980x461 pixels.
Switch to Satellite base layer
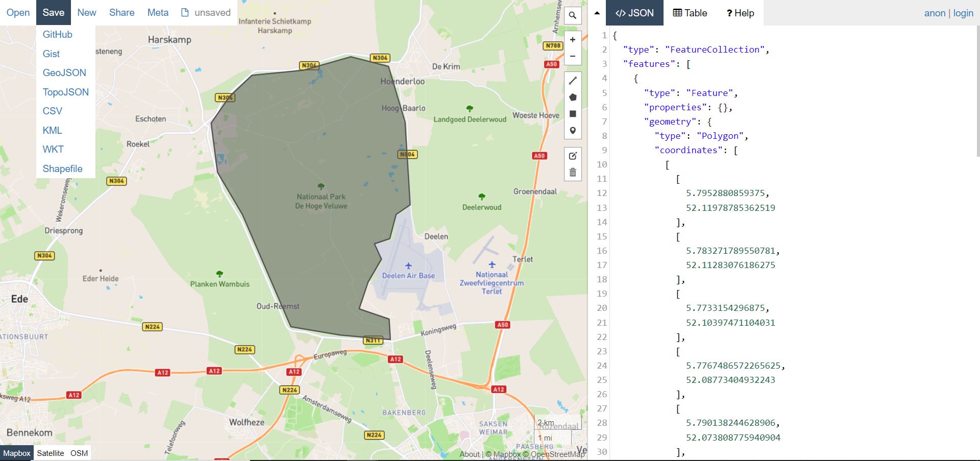(x=51, y=453)
